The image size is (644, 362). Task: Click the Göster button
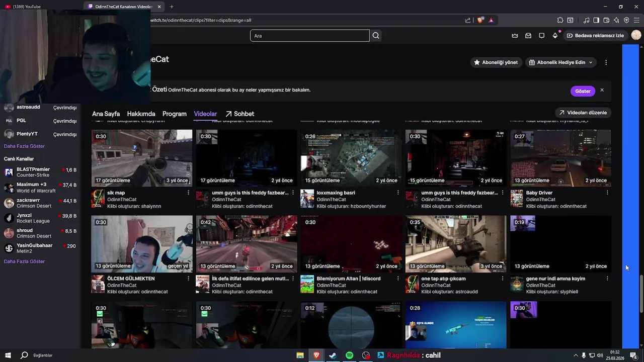click(x=583, y=91)
